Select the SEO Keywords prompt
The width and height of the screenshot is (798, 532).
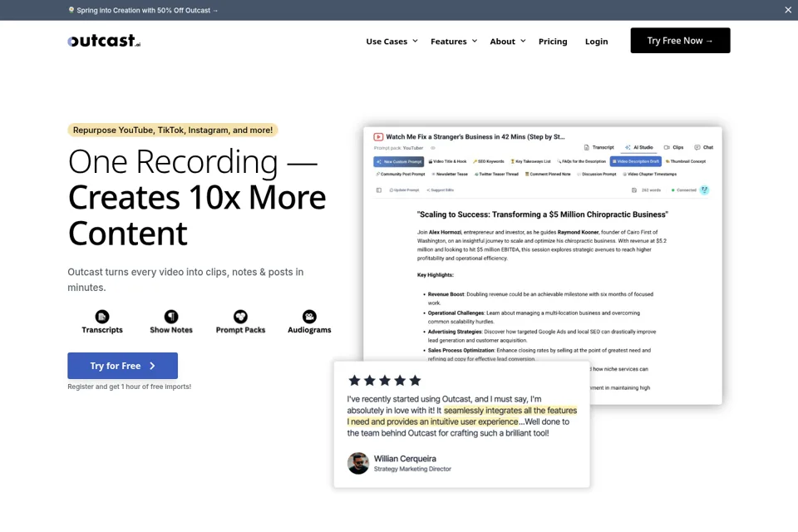(x=488, y=161)
